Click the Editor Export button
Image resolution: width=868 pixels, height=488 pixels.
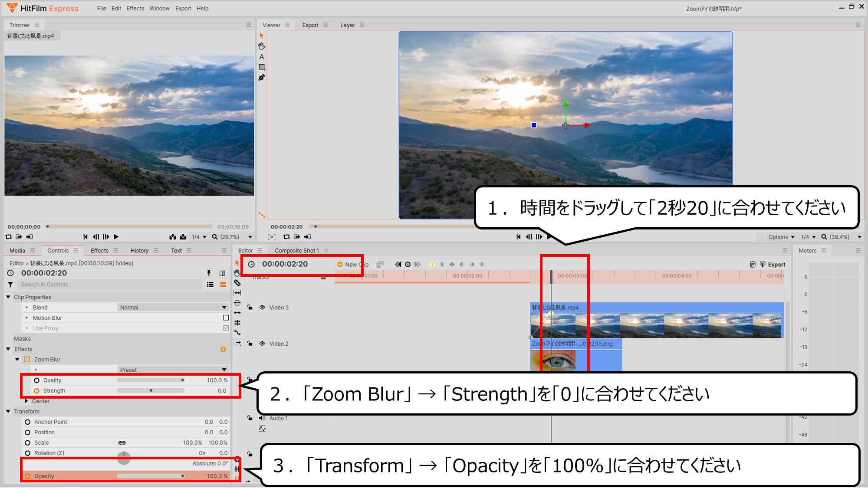point(772,265)
